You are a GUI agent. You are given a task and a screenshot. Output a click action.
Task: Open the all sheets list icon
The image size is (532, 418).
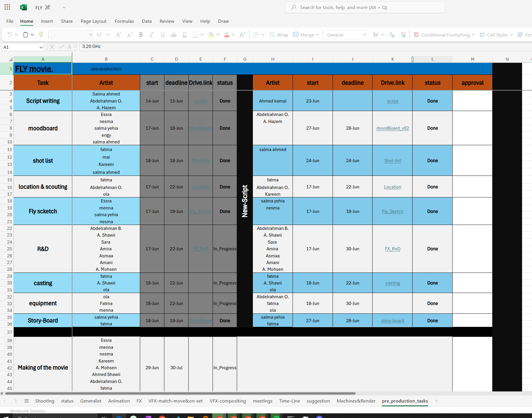[x=27, y=401]
